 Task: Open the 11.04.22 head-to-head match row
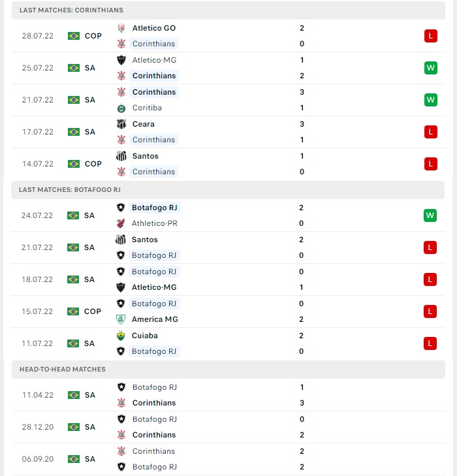pyautogui.click(x=228, y=395)
